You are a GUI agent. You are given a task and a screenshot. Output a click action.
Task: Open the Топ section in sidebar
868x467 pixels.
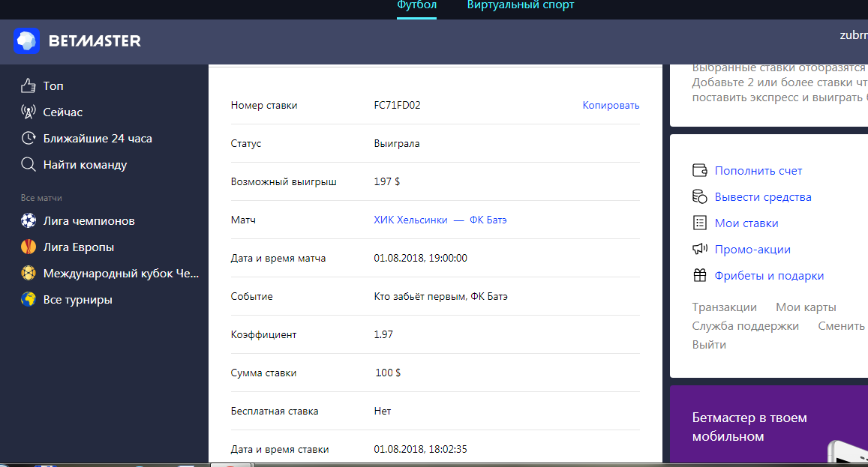[x=53, y=85]
